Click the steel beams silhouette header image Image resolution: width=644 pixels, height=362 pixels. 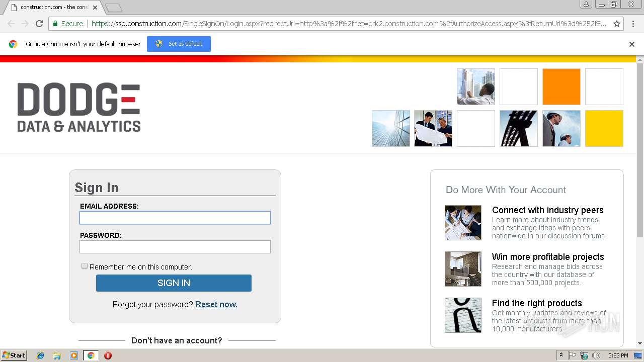(519, 129)
